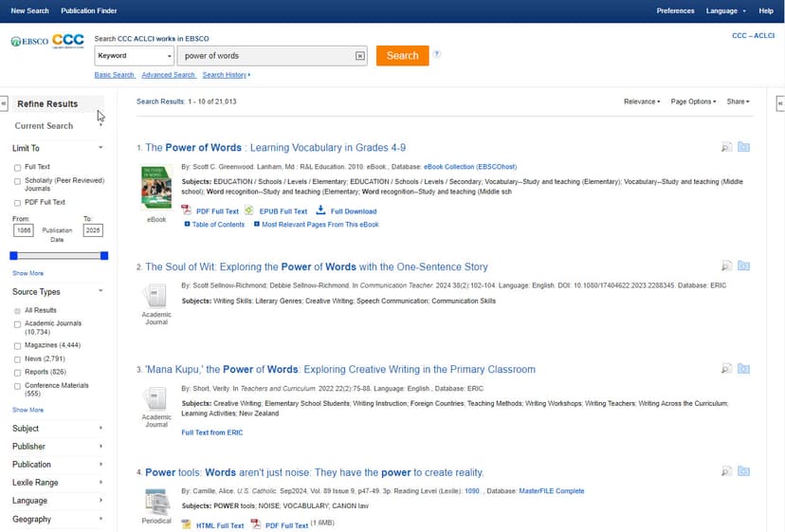Clear the search box with X icon

tap(360, 56)
